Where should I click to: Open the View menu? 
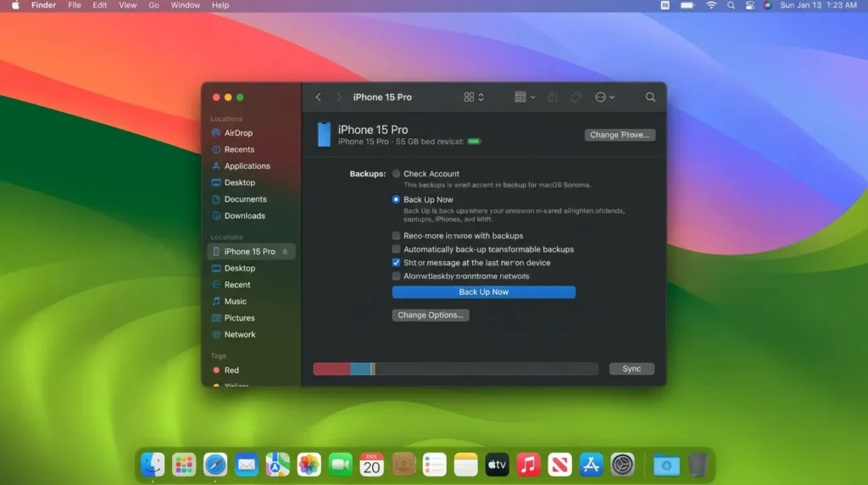click(127, 6)
